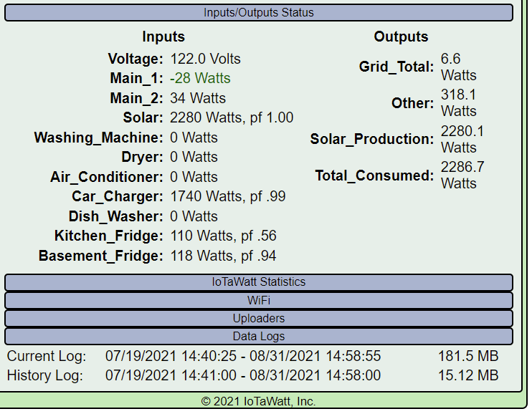
Task: Click the Car_Charger input label
Action: 118,197
